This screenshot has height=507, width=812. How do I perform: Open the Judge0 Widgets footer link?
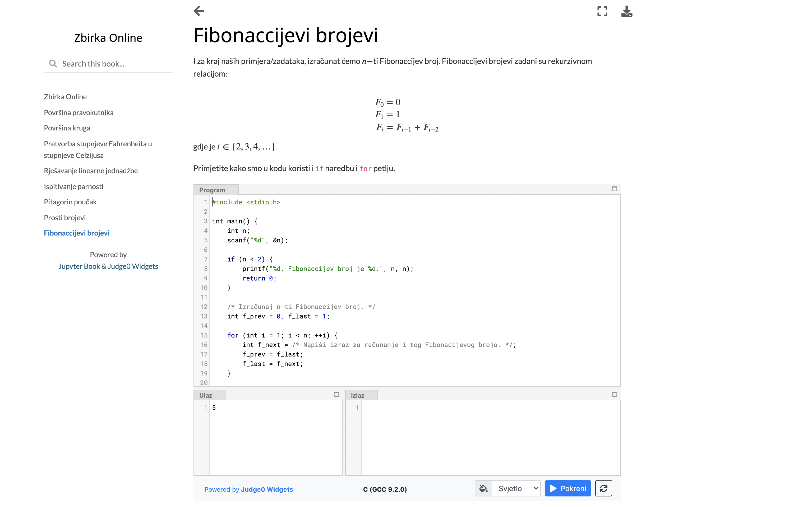267,490
